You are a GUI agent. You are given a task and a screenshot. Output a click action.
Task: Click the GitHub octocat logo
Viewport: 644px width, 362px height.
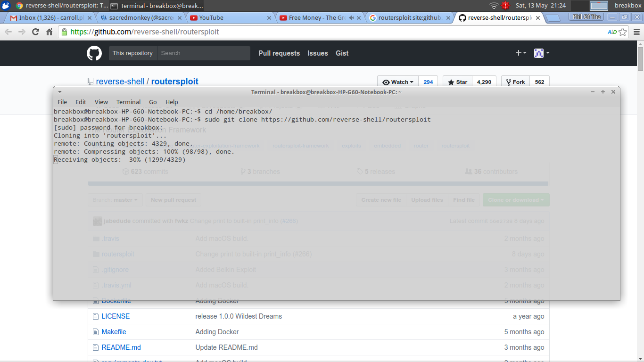coord(94,53)
